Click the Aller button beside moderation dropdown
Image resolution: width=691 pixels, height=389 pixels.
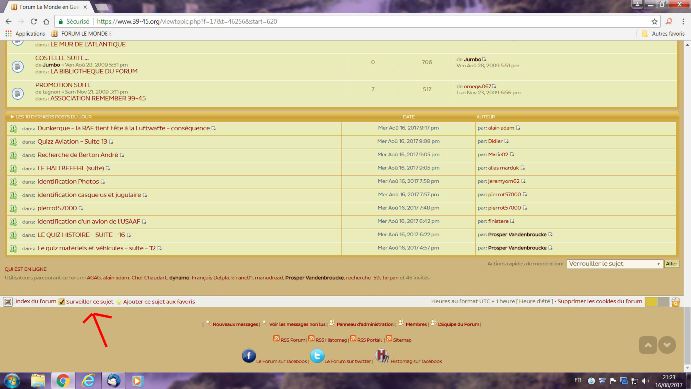click(x=671, y=263)
